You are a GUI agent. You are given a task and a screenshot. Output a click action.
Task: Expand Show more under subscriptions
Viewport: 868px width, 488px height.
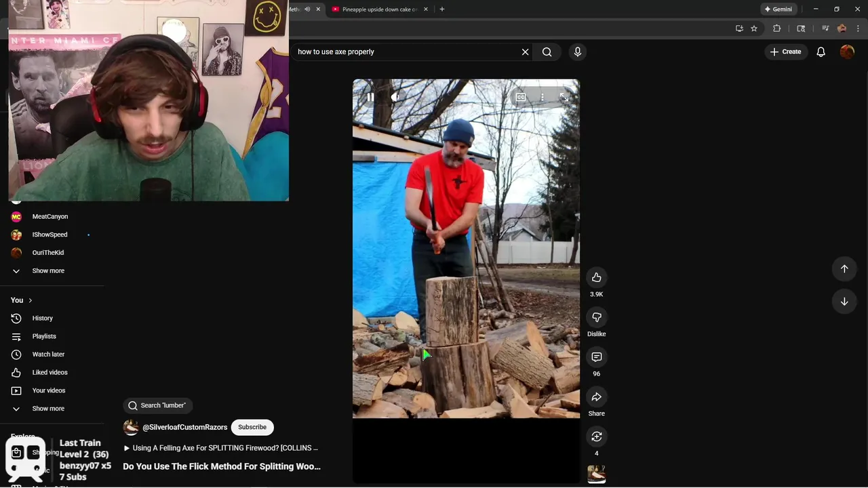pyautogui.click(x=48, y=270)
